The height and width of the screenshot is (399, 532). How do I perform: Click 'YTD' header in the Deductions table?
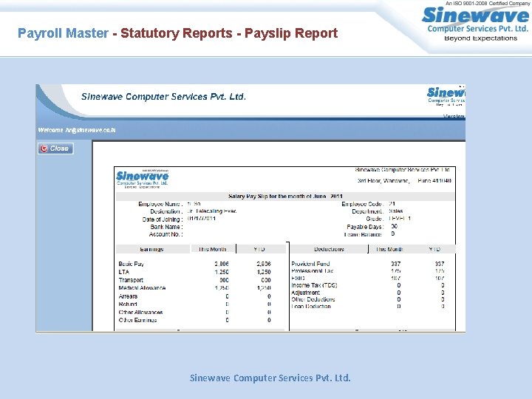point(434,250)
